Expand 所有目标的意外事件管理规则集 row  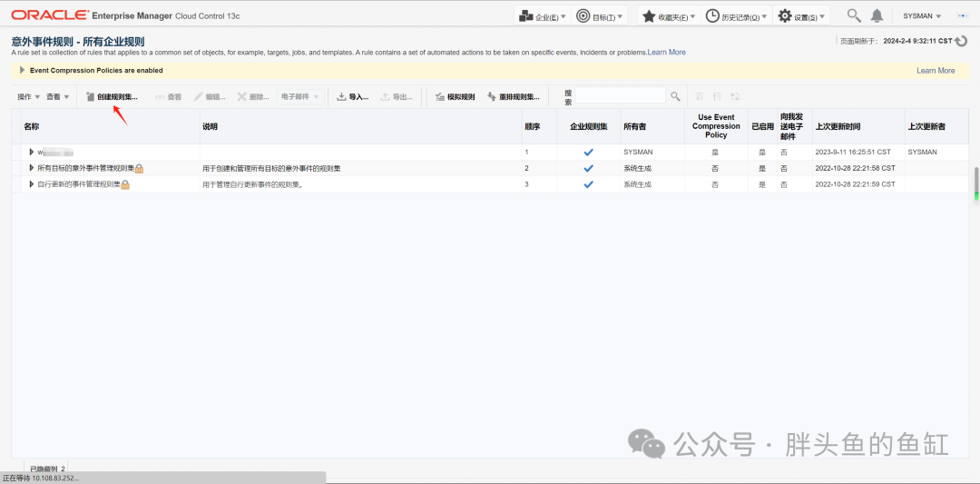pos(31,168)
